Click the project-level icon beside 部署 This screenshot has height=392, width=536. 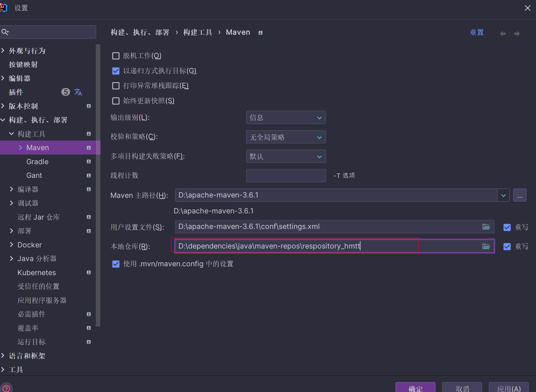tap(89, 231)
